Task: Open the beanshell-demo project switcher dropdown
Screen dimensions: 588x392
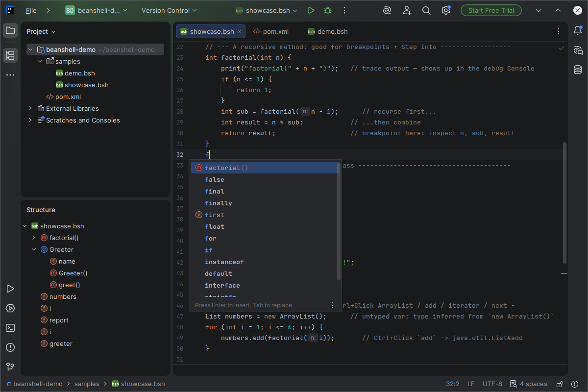Action: (x=96, y=10)
